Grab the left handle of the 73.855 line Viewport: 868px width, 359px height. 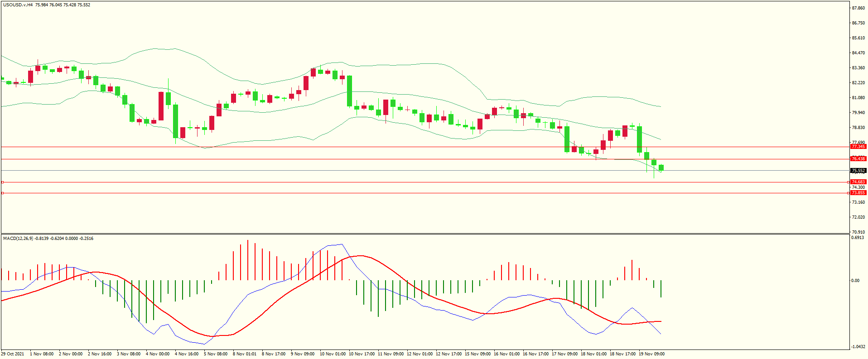tap(2, 193)
